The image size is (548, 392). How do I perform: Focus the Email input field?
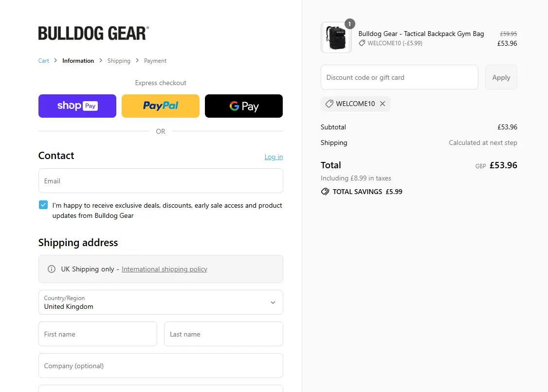(x=161, y=181)
